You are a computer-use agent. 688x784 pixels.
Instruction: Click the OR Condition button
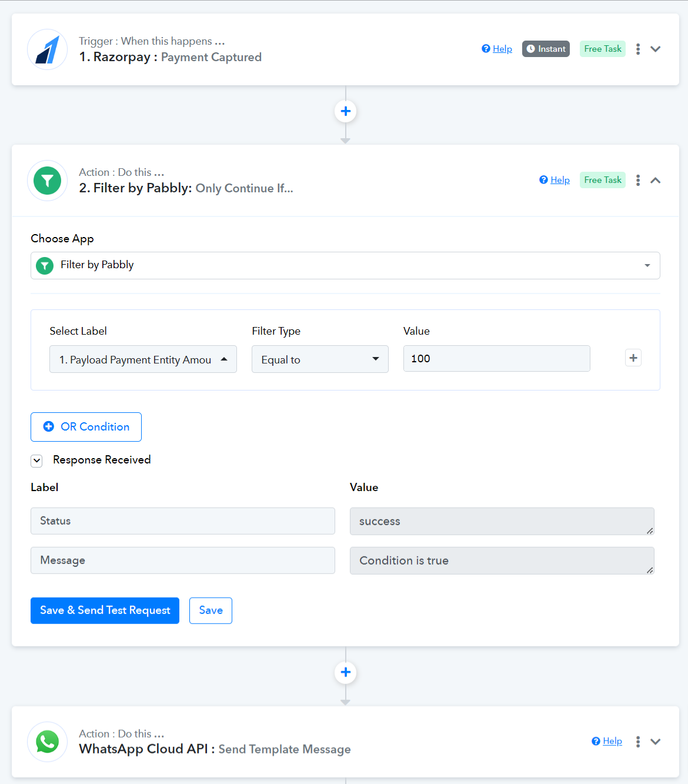[x=86, y=427]
